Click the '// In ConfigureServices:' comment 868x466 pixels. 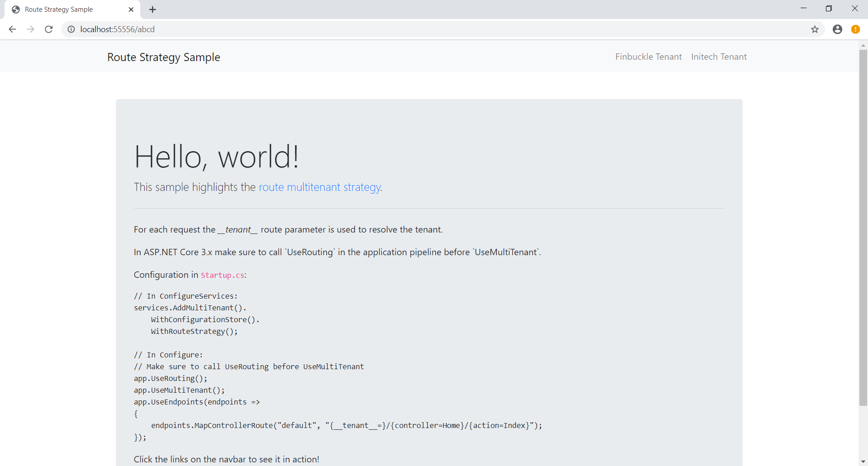pos(186,296)
